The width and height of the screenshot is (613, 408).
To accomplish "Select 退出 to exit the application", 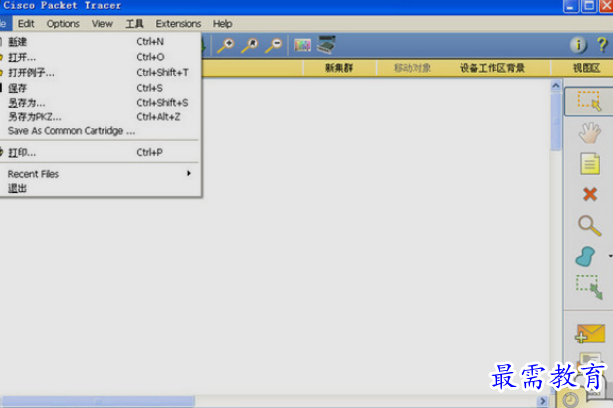I will click(100, 188).
